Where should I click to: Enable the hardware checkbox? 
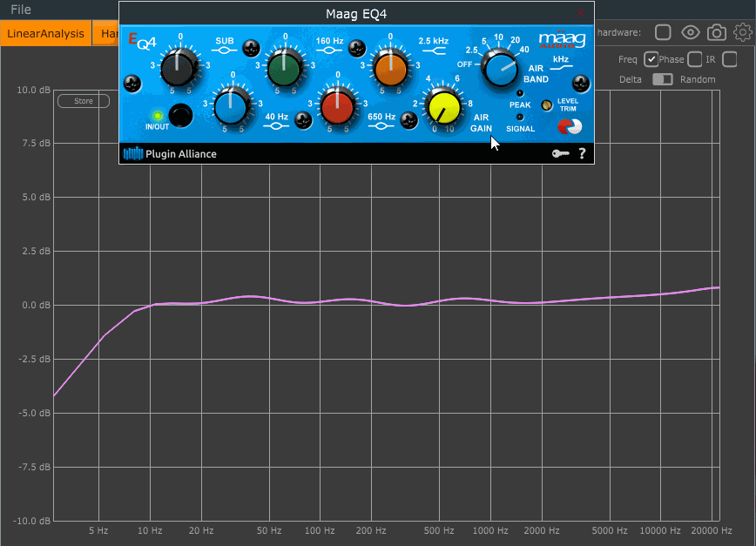coord(663,32)
